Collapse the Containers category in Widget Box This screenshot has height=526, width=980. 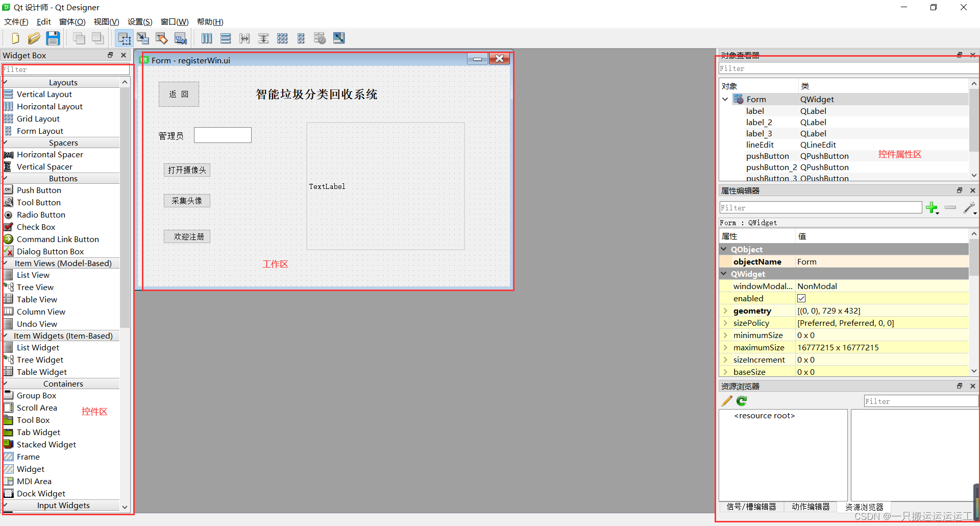[6, 384]
